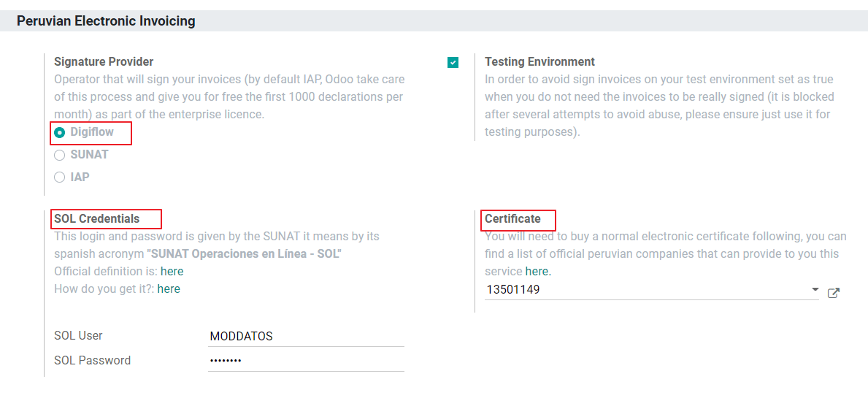Click into the SOL Password field
The height and width of the screenshot is (409, 868).
[305, 361]
